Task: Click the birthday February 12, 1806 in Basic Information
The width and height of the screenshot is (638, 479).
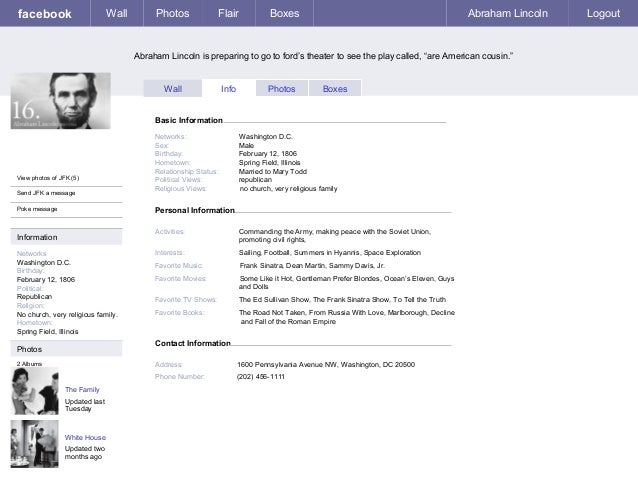Action: click(268, 154)
